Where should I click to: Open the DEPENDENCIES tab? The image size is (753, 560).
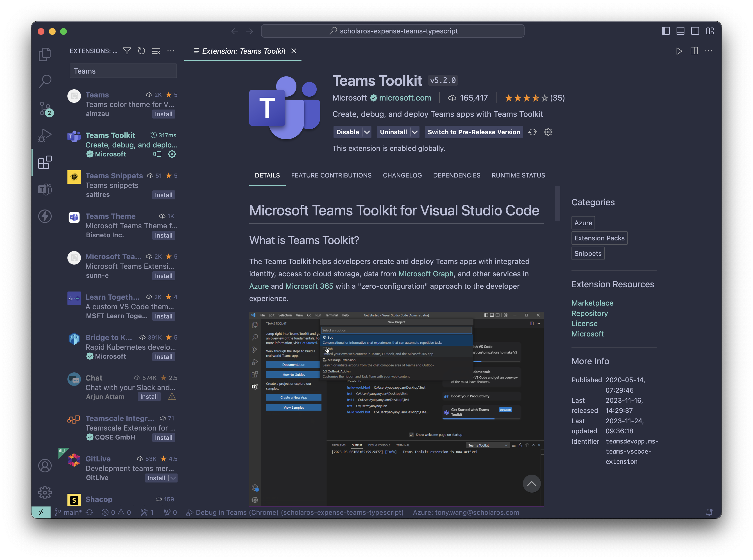(457, 175)
